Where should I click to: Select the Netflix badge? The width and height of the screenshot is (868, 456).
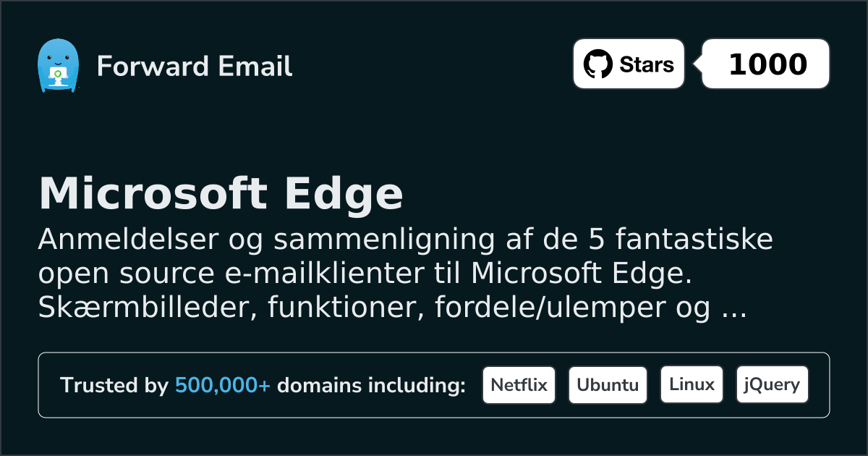coord(519,385)
